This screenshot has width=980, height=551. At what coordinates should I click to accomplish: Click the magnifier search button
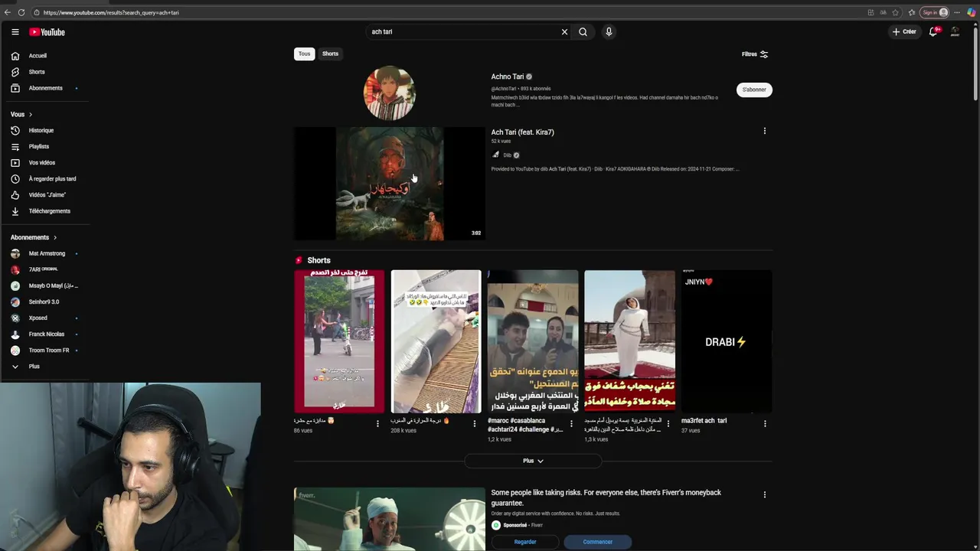pyautogui.click(x=583, y=32)
